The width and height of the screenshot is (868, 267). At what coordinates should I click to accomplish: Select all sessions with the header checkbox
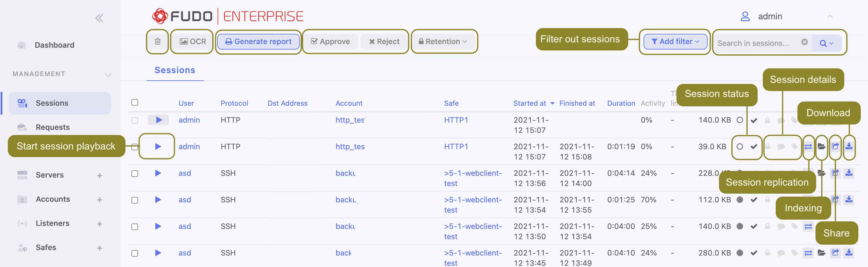[x=135, y=102]
